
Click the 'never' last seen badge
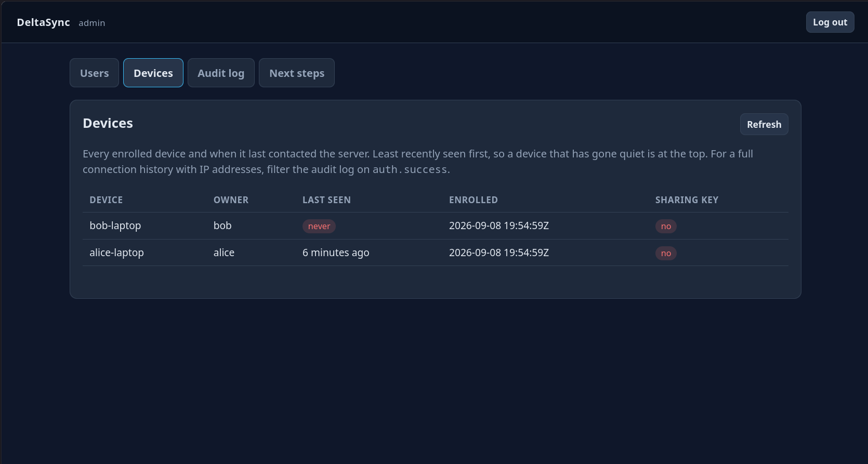319,226
